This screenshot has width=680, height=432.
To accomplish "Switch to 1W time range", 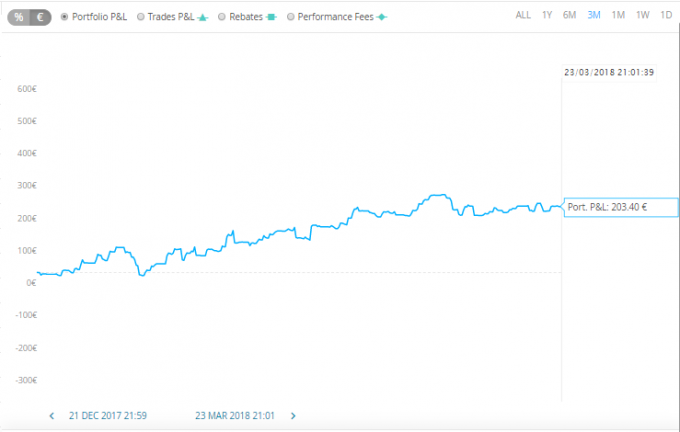I will [643, 15].
